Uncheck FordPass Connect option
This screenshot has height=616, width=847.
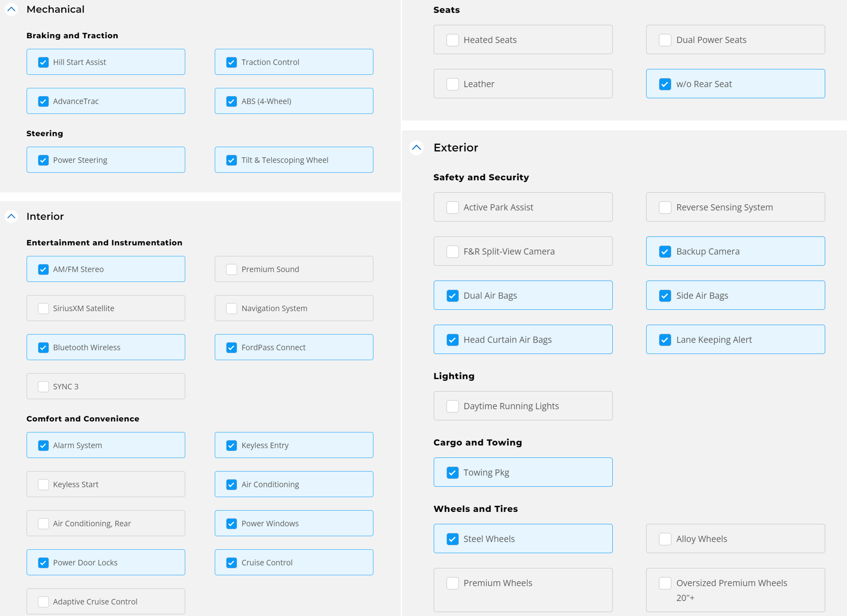231,347
